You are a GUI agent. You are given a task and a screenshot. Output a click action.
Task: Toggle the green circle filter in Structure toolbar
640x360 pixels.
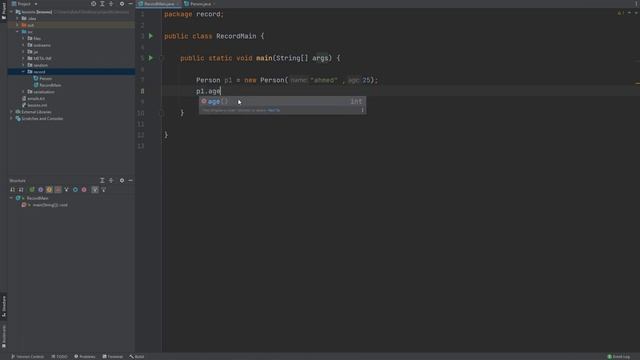[x=32, y=189]
